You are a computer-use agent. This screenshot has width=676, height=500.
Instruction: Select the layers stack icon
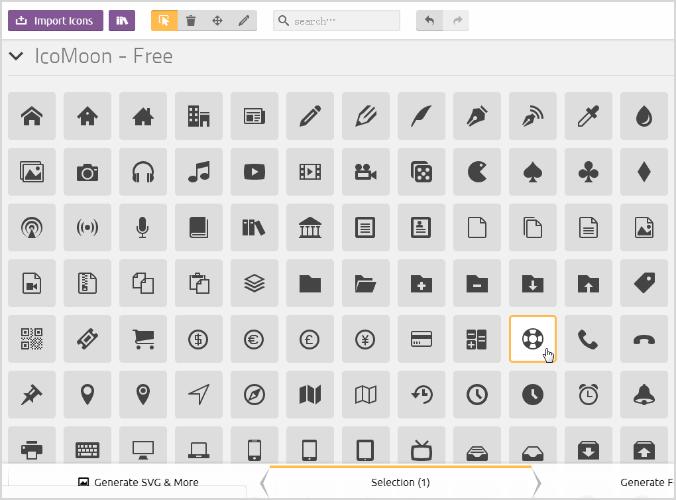coord(254,283)
